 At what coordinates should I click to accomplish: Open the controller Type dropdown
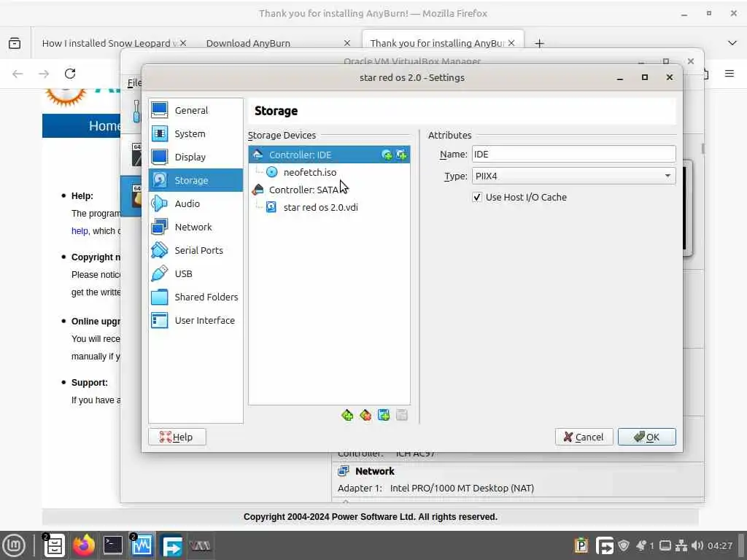point(573,176)
